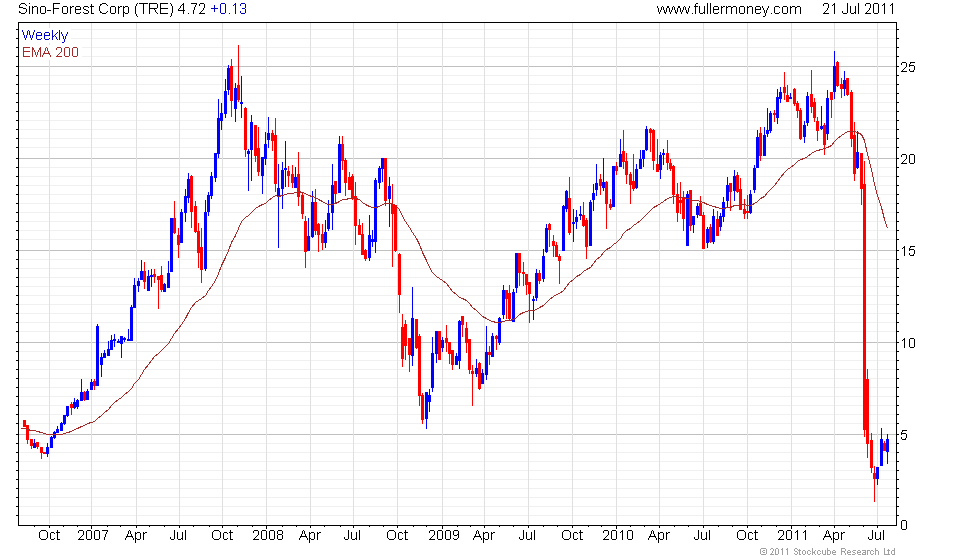Image resolution: width=980 pixels, height=560 pixels.
Task: Click the 10 price axis label
Action: point(908,343)
